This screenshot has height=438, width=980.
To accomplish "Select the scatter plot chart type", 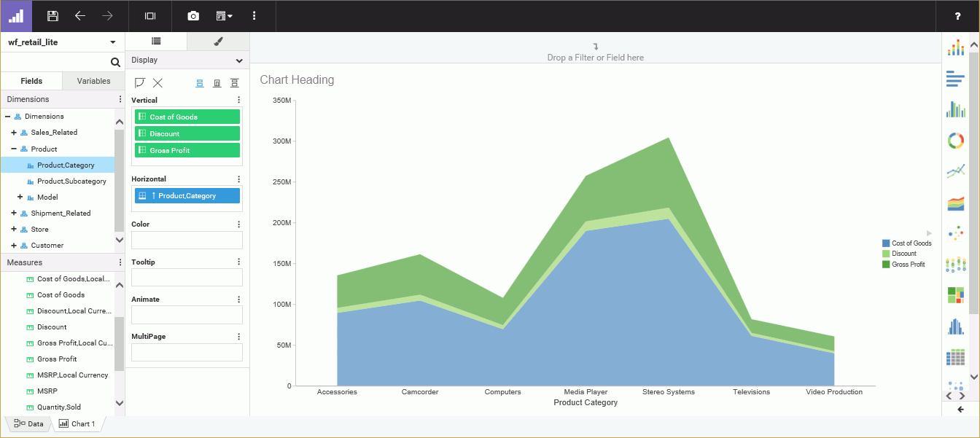I will click(x=955, y=233).
